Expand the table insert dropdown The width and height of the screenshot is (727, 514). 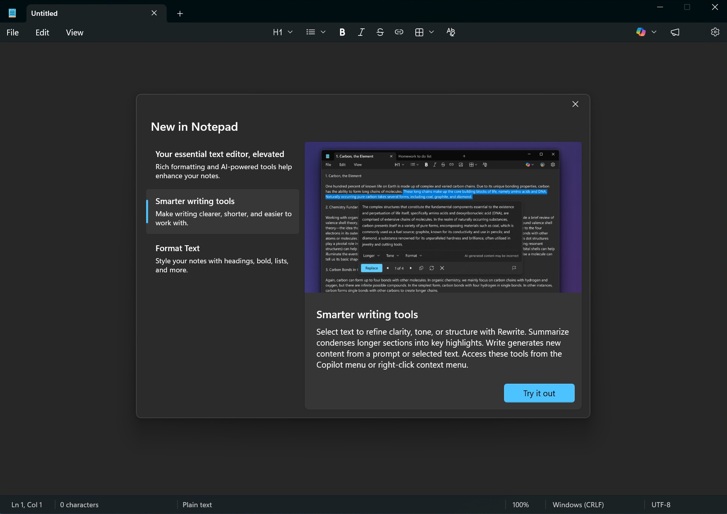[424, 32]
